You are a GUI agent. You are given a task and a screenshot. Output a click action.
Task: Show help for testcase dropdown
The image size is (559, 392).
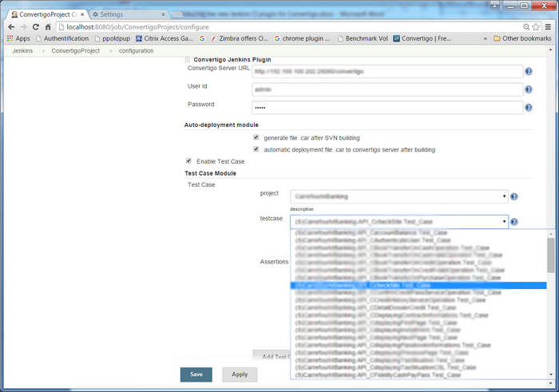(x=514, y=222)
